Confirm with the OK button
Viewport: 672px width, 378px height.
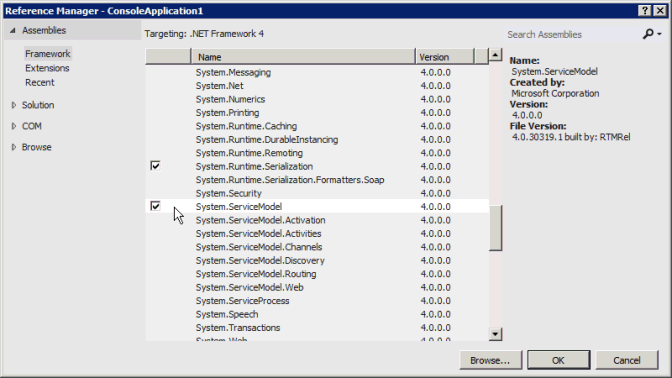558,360
